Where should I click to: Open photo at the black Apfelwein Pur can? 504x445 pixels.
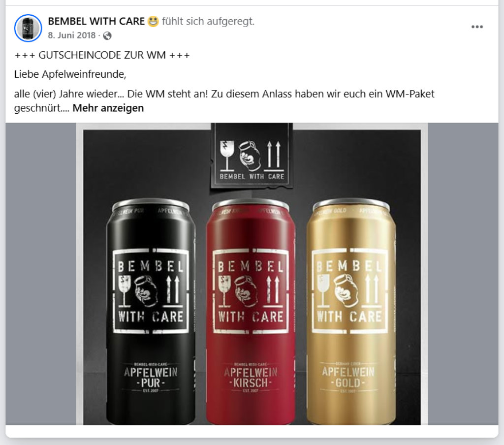click(151, 311)
